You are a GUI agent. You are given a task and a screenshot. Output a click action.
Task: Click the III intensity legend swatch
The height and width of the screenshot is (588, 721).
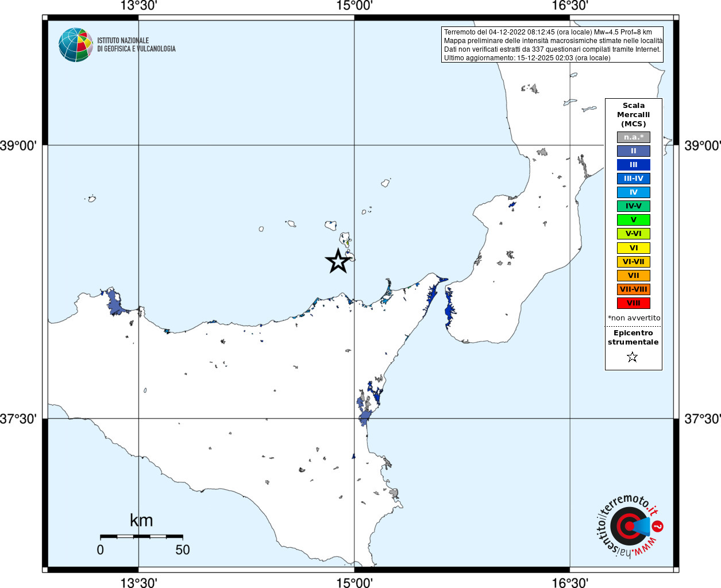[634, 165]
